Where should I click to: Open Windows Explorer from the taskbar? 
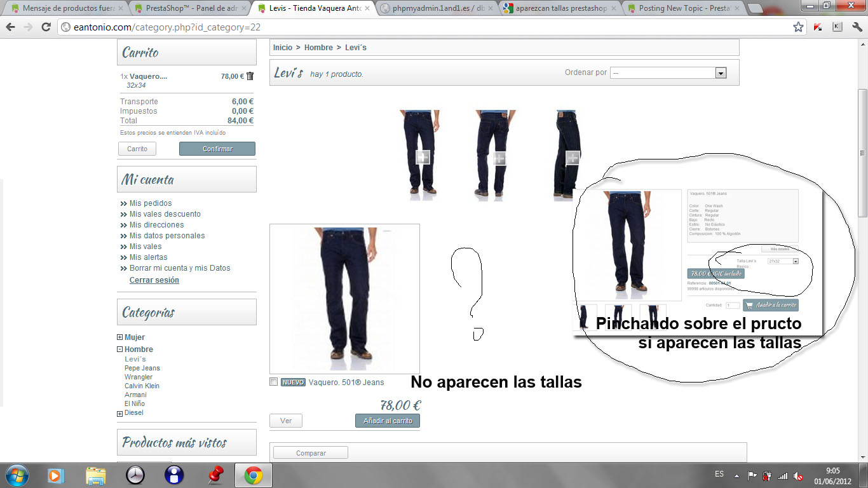point(96,475)
